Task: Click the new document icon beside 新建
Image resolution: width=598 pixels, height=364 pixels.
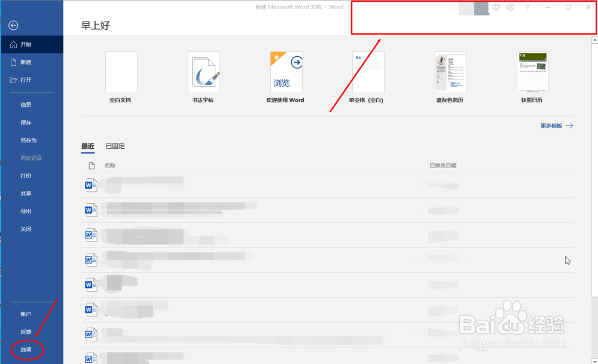Action: (x=13, y=62)
